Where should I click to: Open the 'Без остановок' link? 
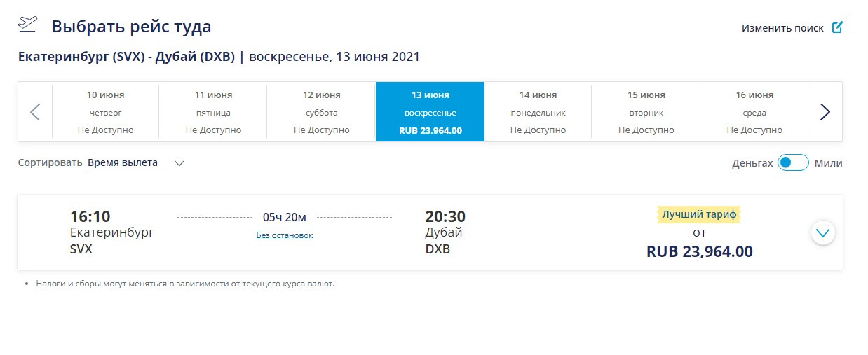click(x=285, y=235)
